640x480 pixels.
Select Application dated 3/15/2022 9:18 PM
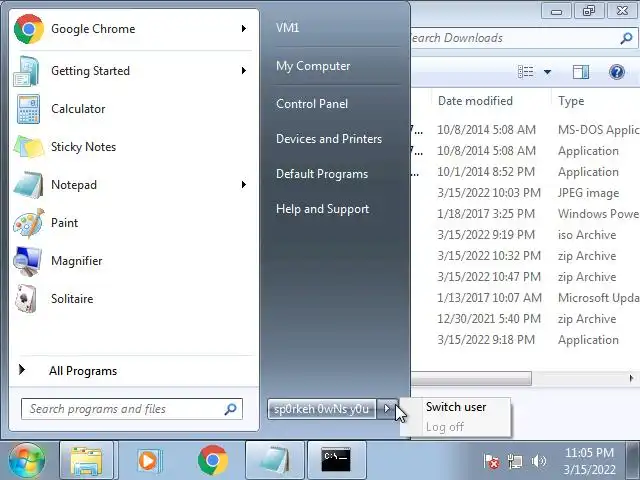pyautogui.click(x=525, y=340)
